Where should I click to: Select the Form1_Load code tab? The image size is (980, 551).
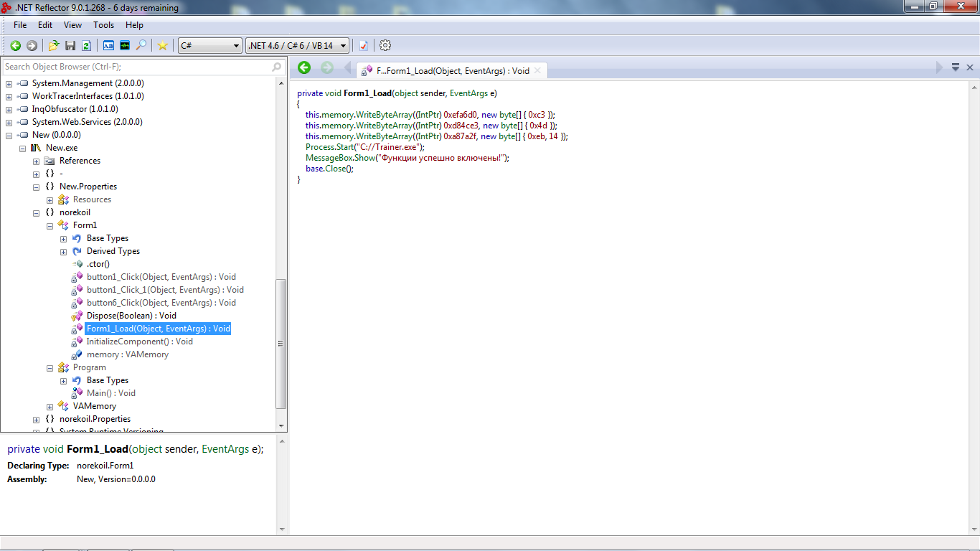452,70
